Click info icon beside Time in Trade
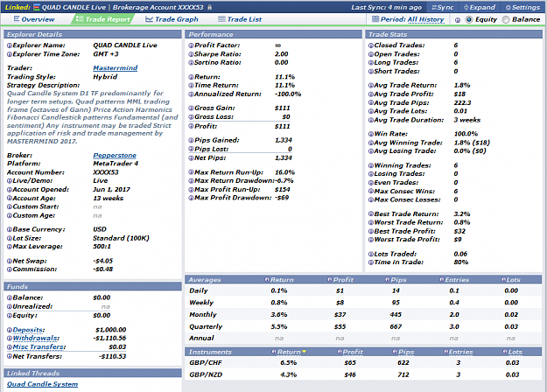The height and width of the screenshot is (392, 547). [371, 262]
